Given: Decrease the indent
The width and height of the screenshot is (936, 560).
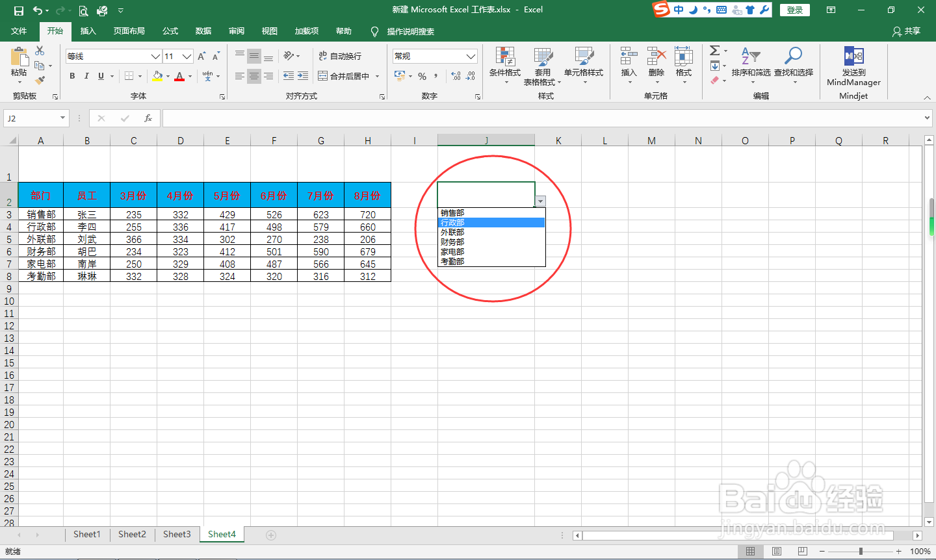Looking at the screenshot, I should pyautogui.click(x=289, y=76).
